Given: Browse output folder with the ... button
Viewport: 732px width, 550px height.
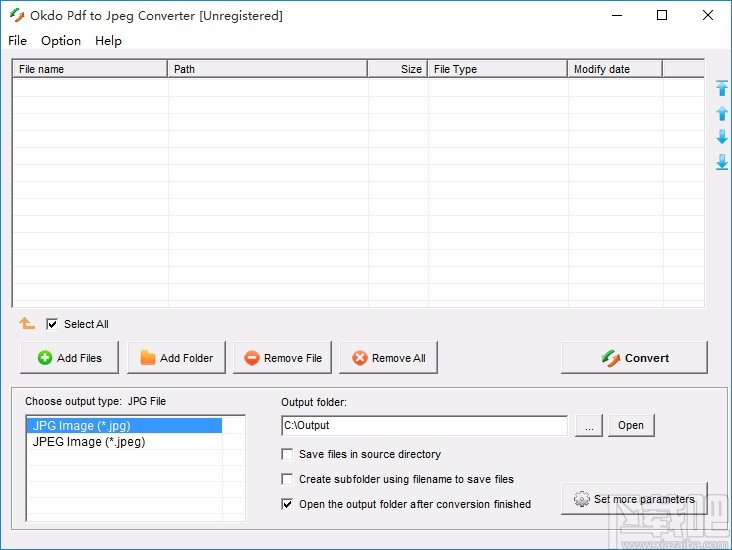Looking at the screenshot, I should (x=589, y=425).
